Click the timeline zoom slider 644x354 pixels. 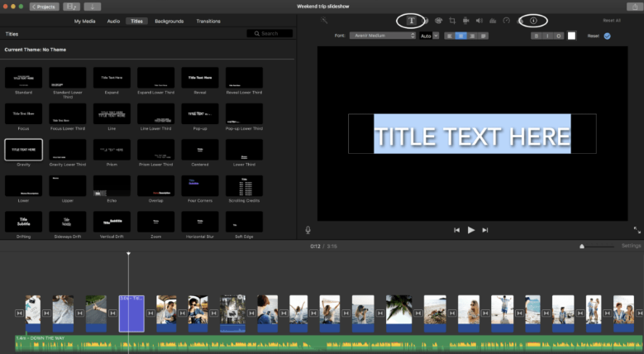[598, 246]
